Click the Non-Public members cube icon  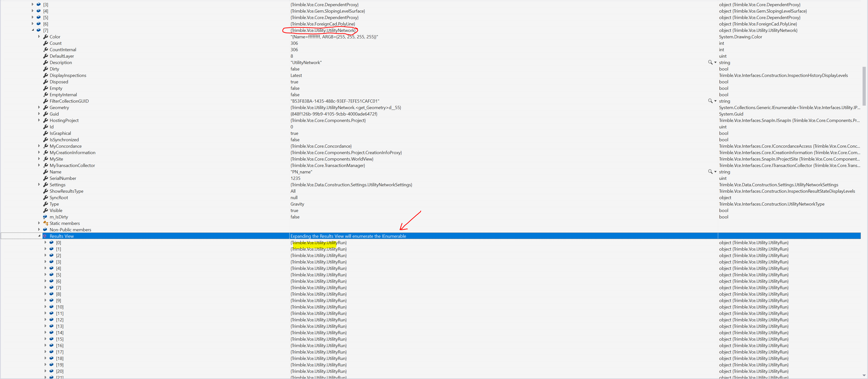(45, 230)
